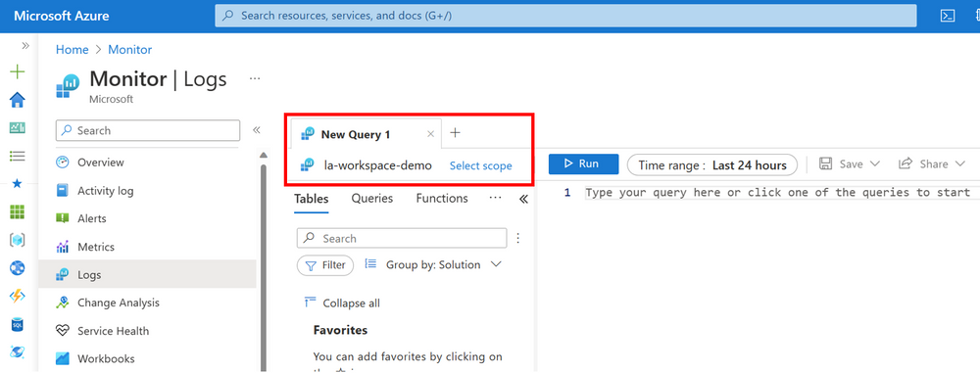Viewport: 980px width, 373px height.
Task: Expand the left portal rail chevrons
Action: point(25,46)
